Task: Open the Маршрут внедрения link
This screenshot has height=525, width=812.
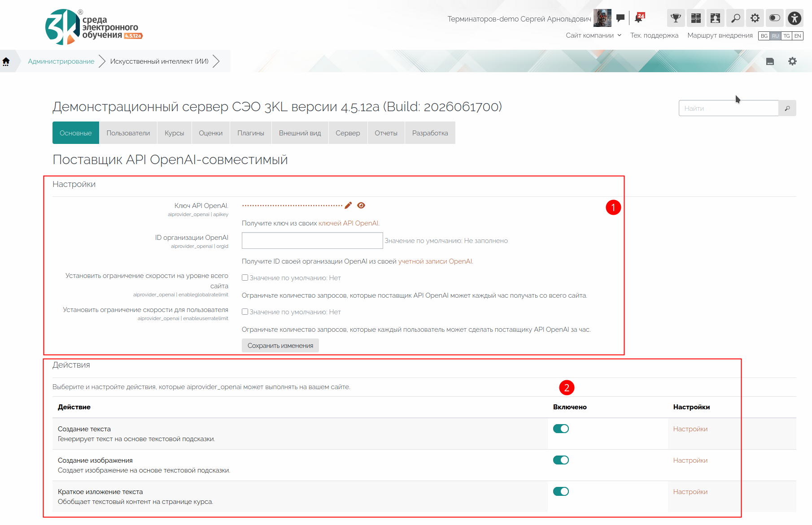Action: pos(720,35)
